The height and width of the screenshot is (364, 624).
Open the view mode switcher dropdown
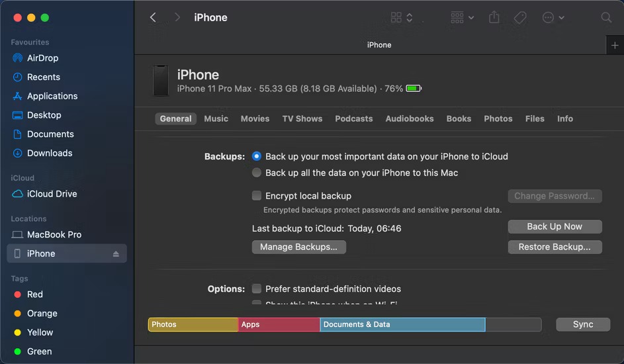click(402, 18)
